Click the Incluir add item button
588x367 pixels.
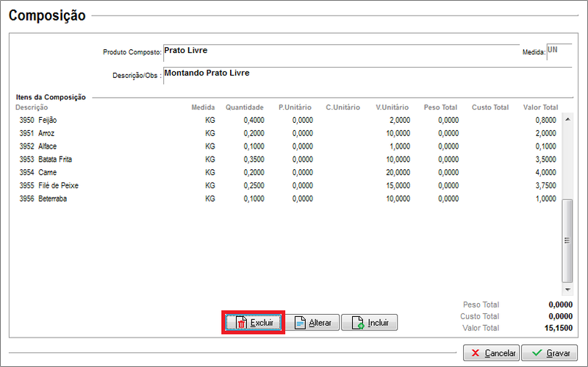[369, 323]
